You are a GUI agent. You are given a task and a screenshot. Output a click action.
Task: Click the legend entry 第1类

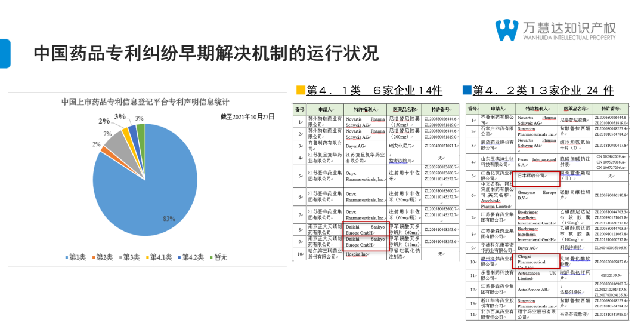[76, 257]
